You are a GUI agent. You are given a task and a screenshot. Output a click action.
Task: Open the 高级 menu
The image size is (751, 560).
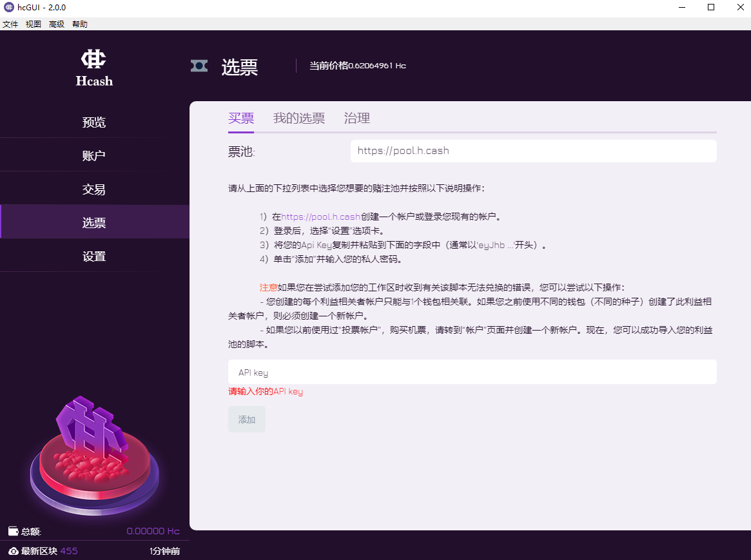click(57, 24)
